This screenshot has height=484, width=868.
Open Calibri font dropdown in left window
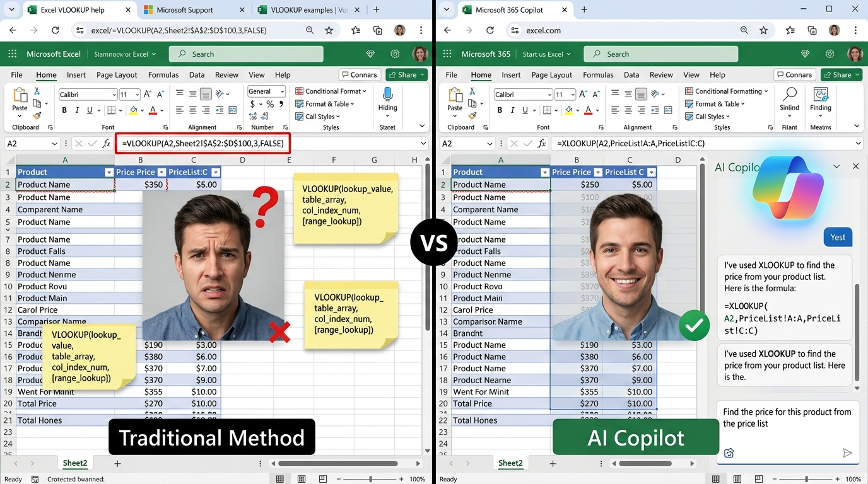(x=114, y=95)
